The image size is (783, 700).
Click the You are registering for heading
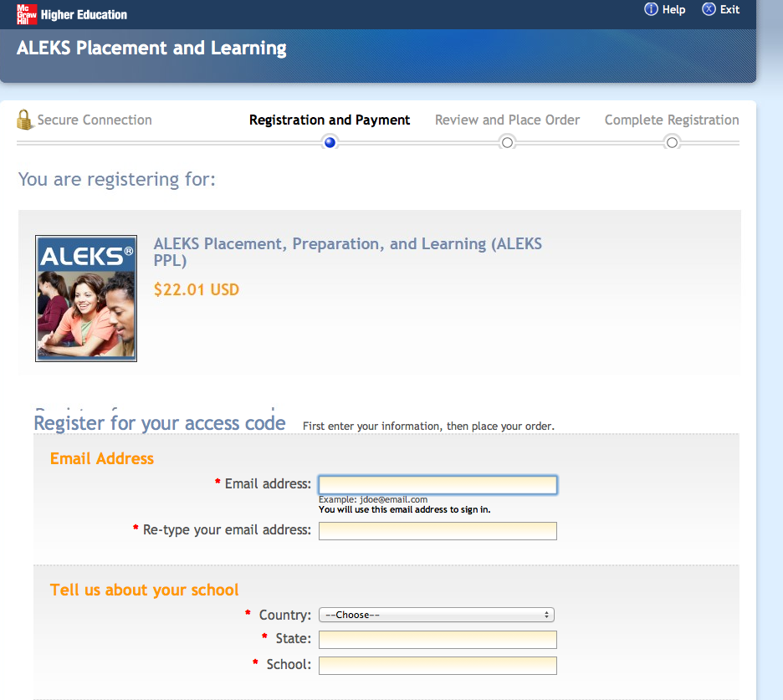pyautogui.click(x=117, y=179)
